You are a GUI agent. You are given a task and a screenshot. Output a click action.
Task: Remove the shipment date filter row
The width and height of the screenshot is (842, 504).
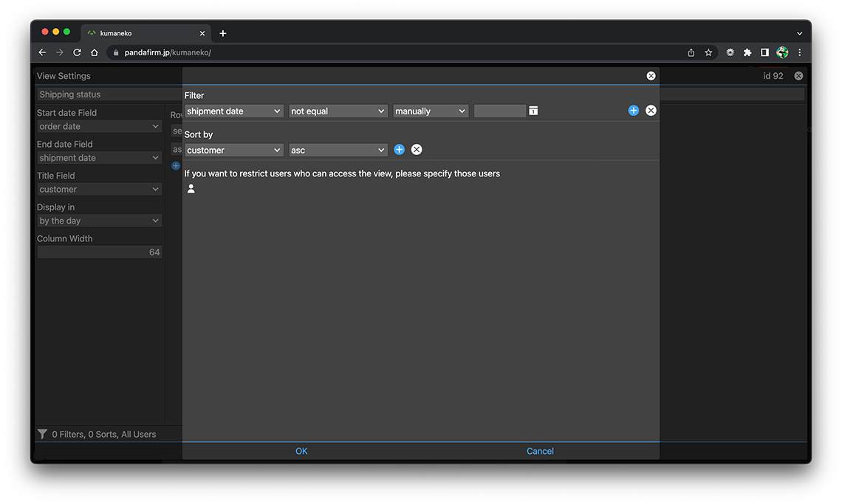[x=651, y=111]
